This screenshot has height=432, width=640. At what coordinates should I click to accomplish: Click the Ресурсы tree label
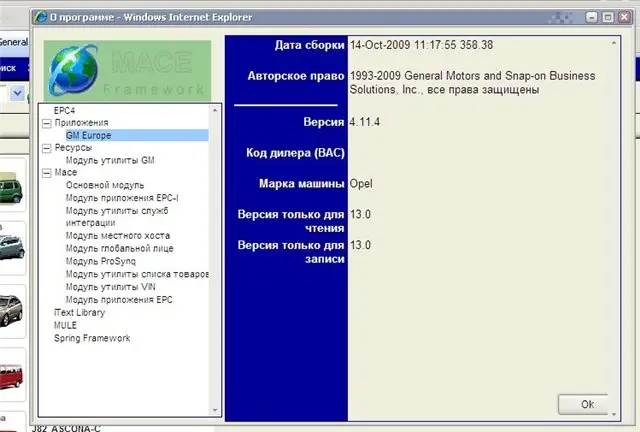pos(73,148)
